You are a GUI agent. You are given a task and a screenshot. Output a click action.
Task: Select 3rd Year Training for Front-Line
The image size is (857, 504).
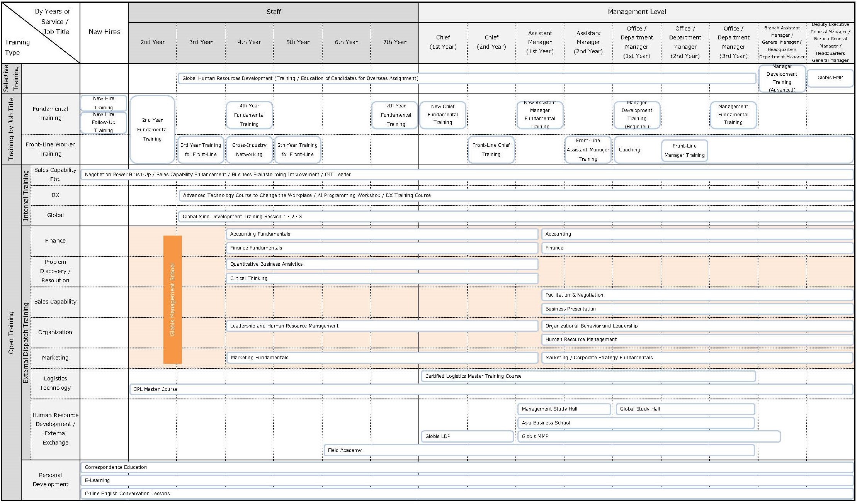(201, 150)
